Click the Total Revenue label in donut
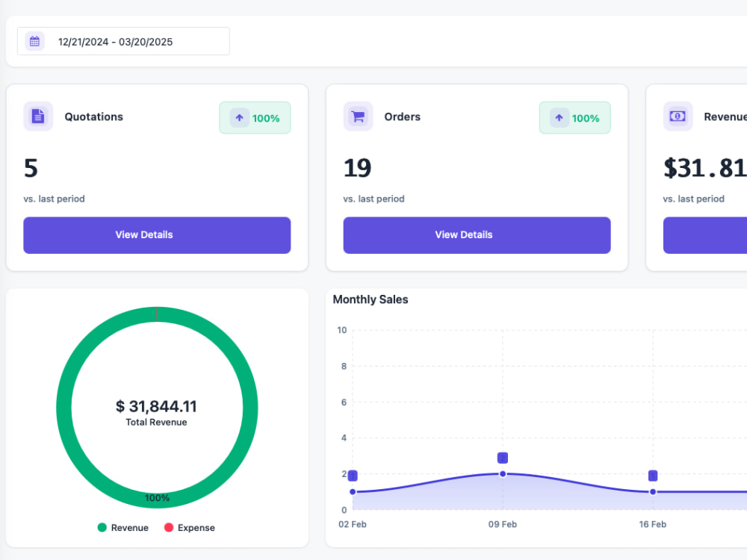The width and height of the screenshot is (747, 560). coord(156,423)
